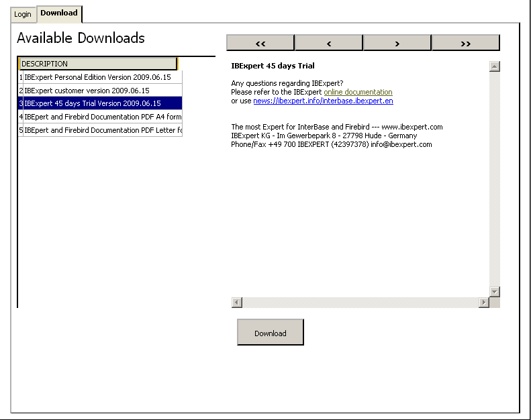The image size is (531, 420).
Task: Go to next record with > button
Action: [397, 43]
